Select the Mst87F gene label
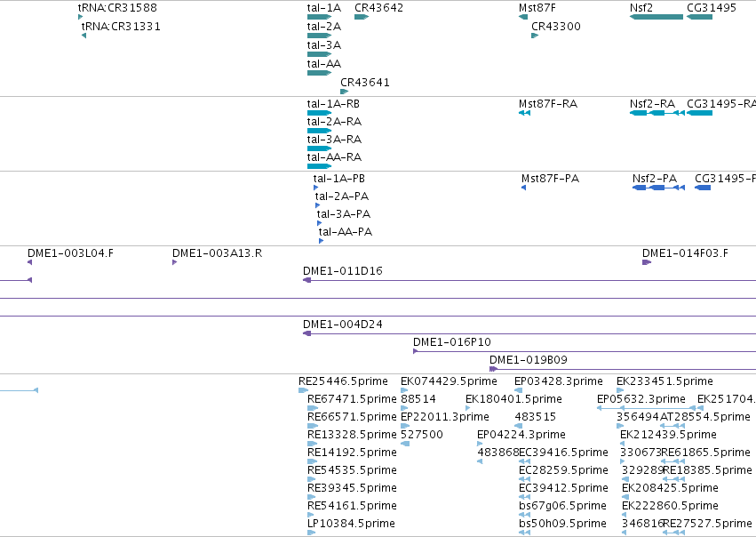The image size is (756, 537). 537,8
